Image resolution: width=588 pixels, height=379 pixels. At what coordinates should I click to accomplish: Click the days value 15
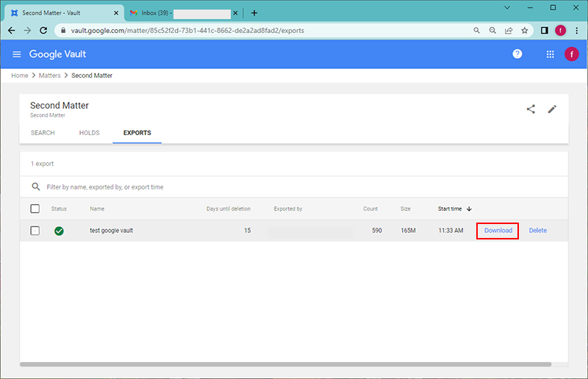tap(248, 231)
